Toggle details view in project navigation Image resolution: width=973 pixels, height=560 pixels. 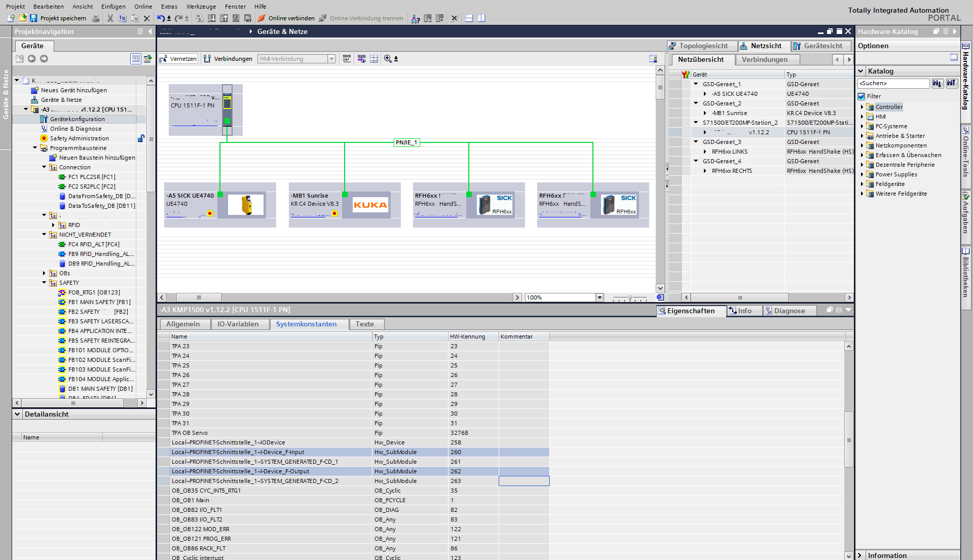136,59
